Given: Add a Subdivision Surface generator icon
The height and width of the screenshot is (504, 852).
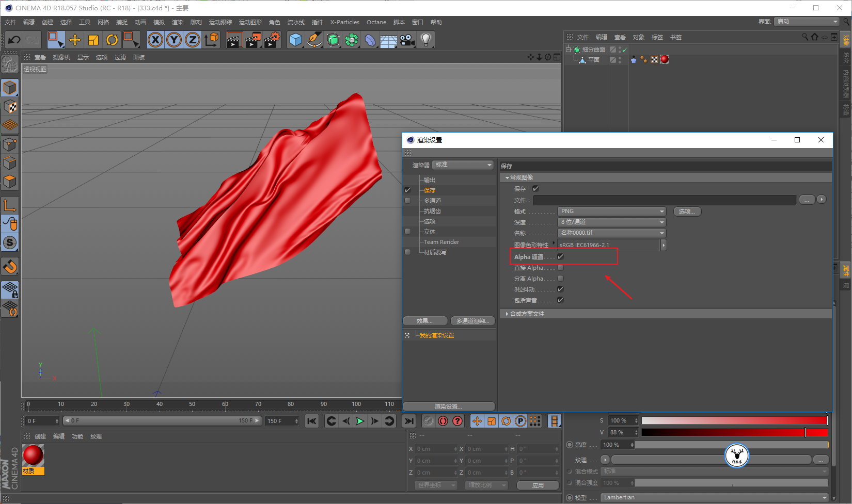Looking at the screenshot, I should pyautogui.click(x=333, y=40).
